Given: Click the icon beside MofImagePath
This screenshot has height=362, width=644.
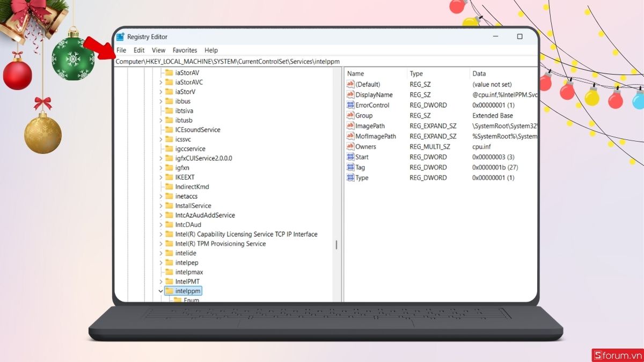Looking at the screenshot, I should pos(350,136).
